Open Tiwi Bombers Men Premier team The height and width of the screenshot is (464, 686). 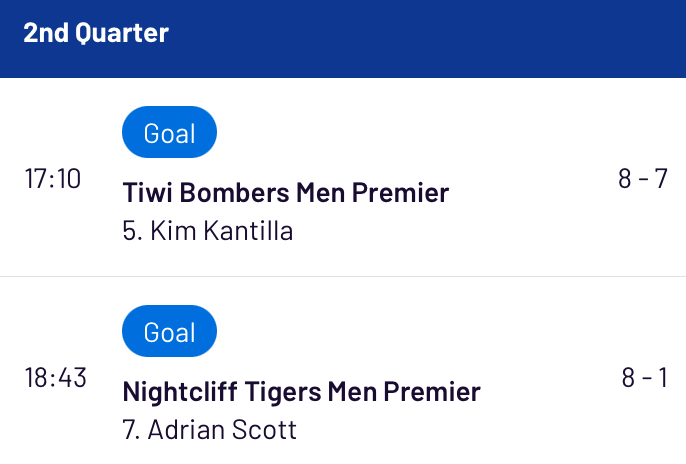tap(286, 192)
